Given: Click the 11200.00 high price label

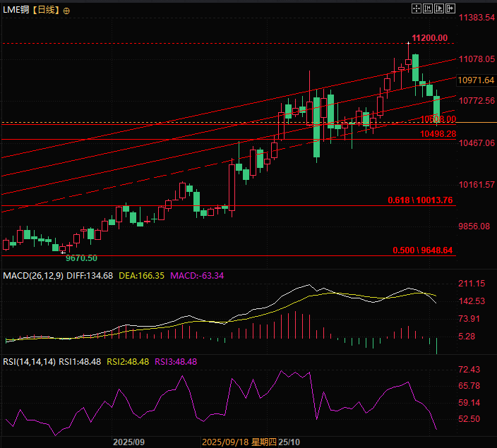Looking at the screenshot, I should (x=429, y=38).
